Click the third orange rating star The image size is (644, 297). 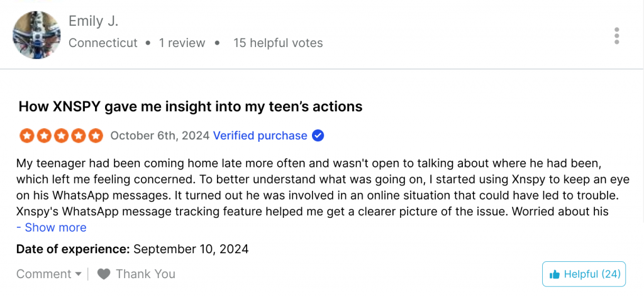coord(61,136)
